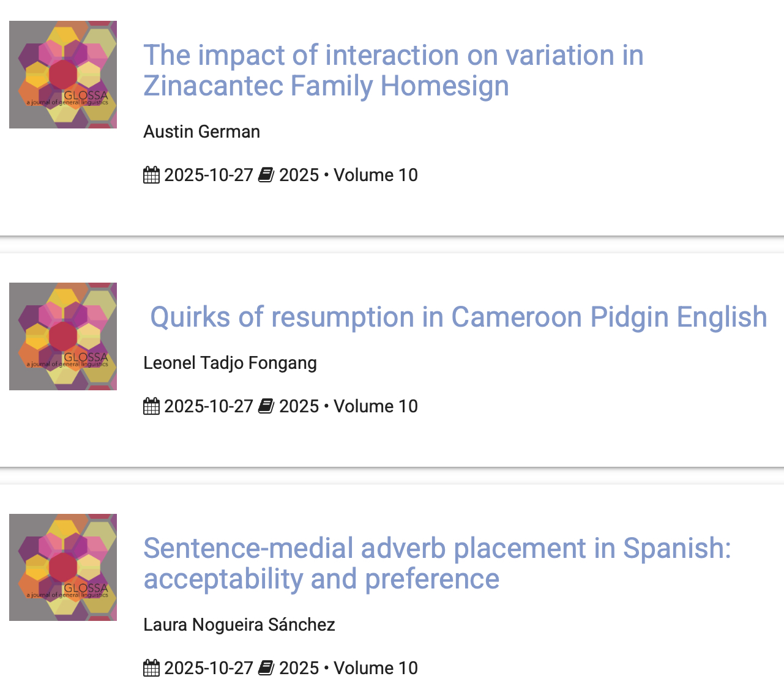
Task: Click publication date 2025-10-27 of Homesign article
Action: point(208,175)
